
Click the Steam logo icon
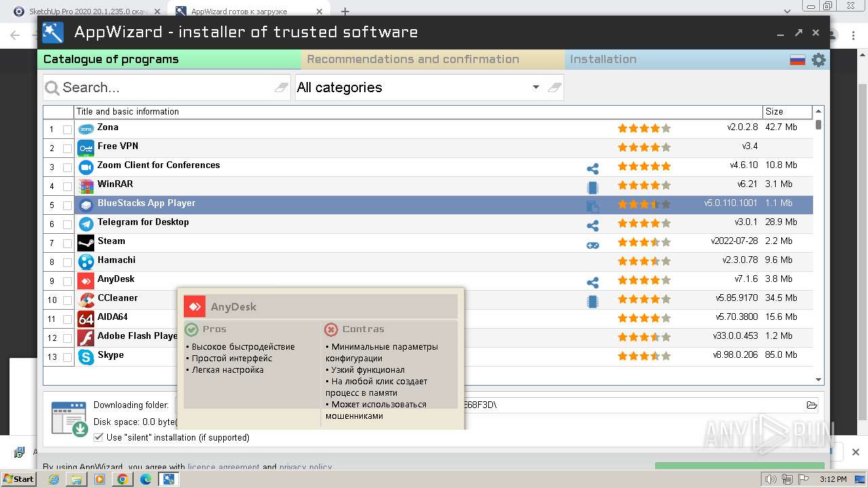(x=86, y=243)
